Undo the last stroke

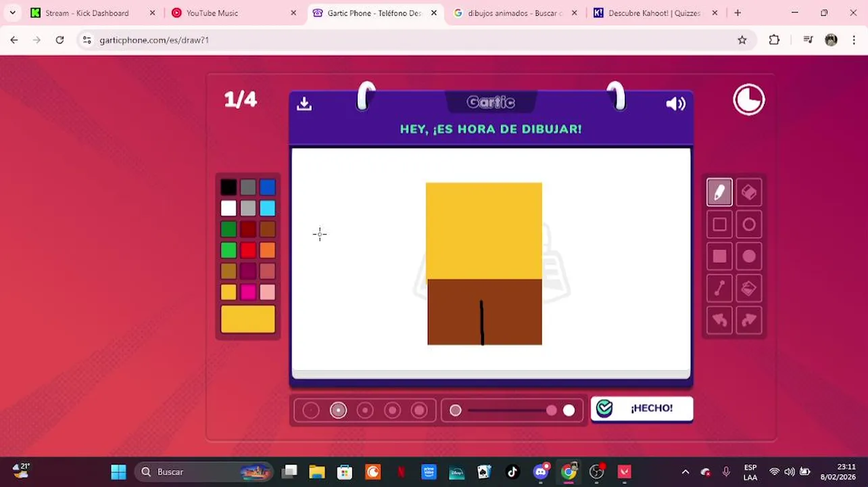[719, 320]
